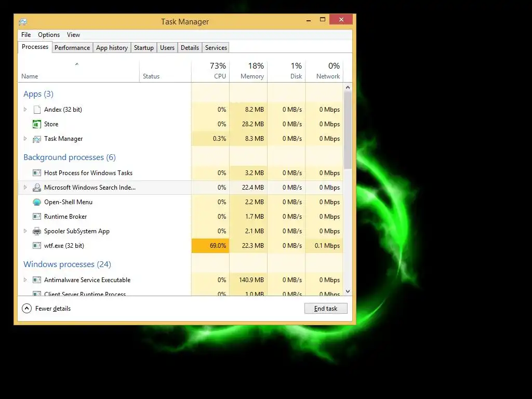Click the 22.4 MB memory cell
Viewport: 532px width, 399px height.
tap(248, 188)
